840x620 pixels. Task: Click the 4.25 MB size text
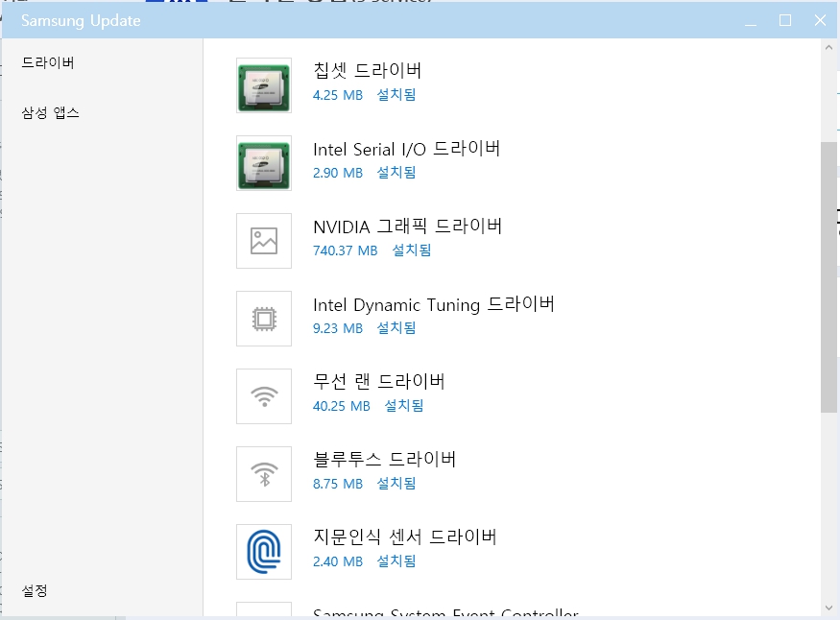click(x=338, y=95)
